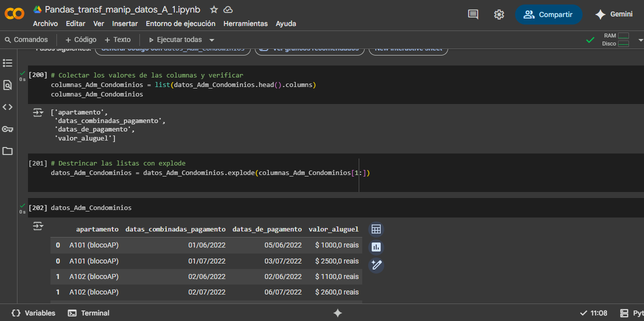Image resolution: width=644 pixels, height=321 pixels.
Task: Click the generate code with AI wand icon
Action: tap(376, 265)
